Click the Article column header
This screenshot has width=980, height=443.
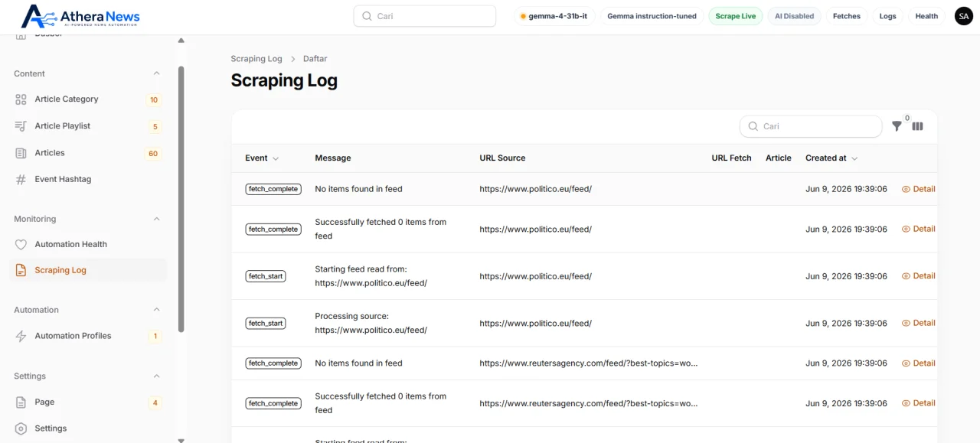pyautogui.click(x=779, y=158)
